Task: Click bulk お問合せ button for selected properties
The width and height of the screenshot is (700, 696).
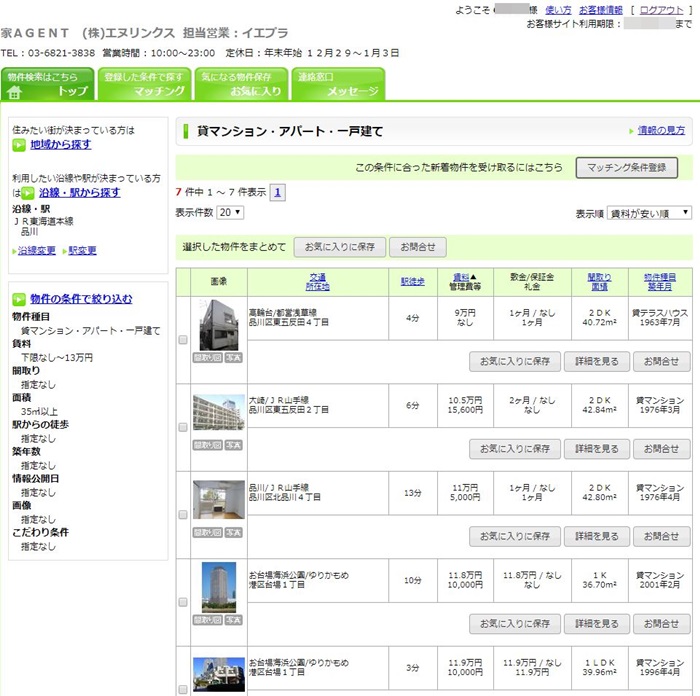Action: [x=418, y=247]
